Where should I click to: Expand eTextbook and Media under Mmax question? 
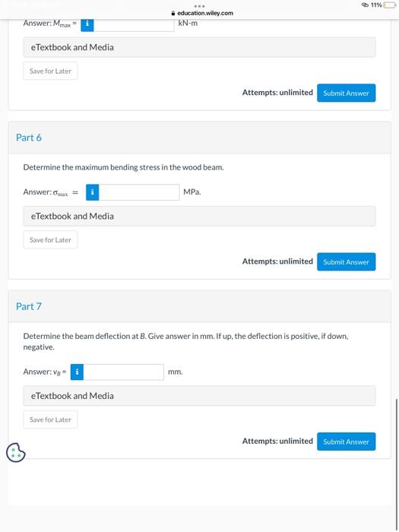click(199, 47)
